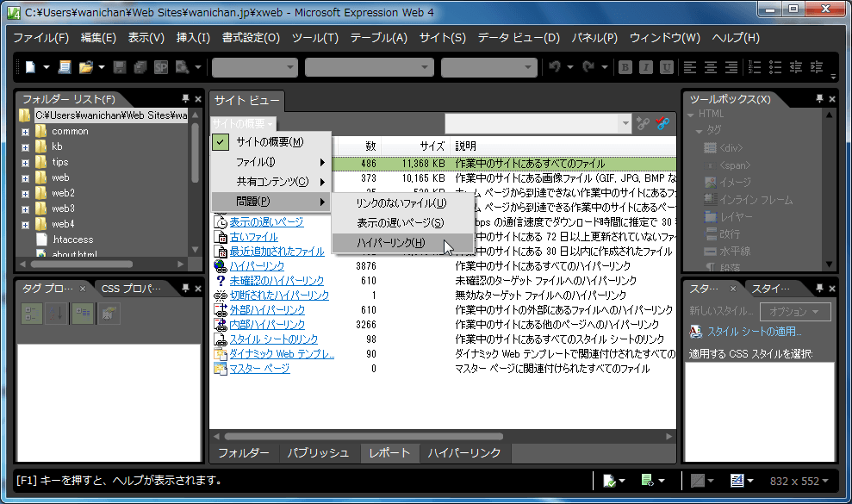Click the Decrease indent icon
The image size is (852, 504).
795,67
